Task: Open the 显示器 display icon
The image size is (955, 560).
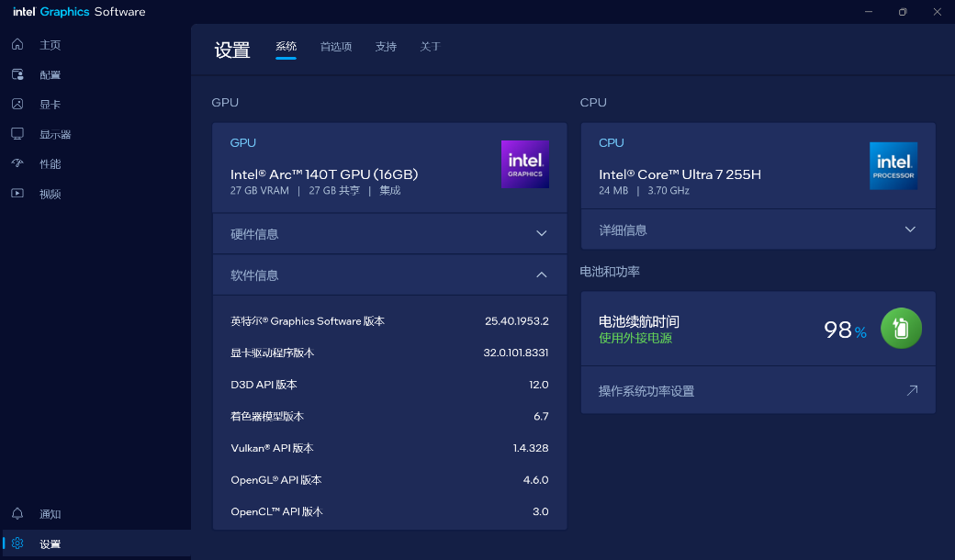Action: point(17,134)
